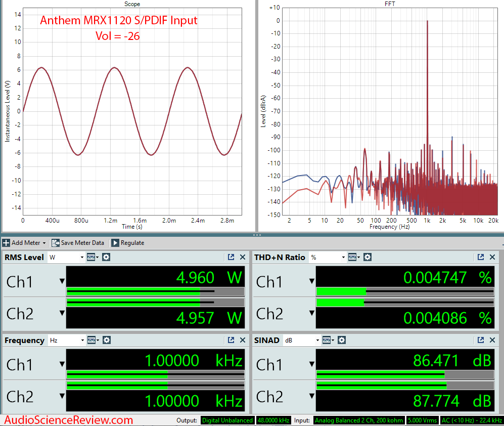Open RMS Level unit dropdown showing W

[x=66, y=257]
